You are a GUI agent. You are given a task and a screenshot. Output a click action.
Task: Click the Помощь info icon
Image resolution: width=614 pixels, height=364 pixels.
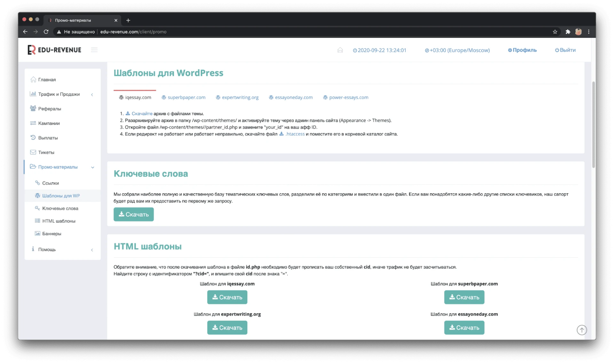33,249
